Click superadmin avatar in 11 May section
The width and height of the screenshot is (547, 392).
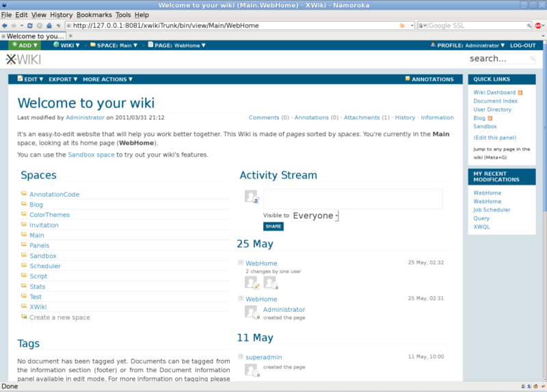(x=252, y=370)
